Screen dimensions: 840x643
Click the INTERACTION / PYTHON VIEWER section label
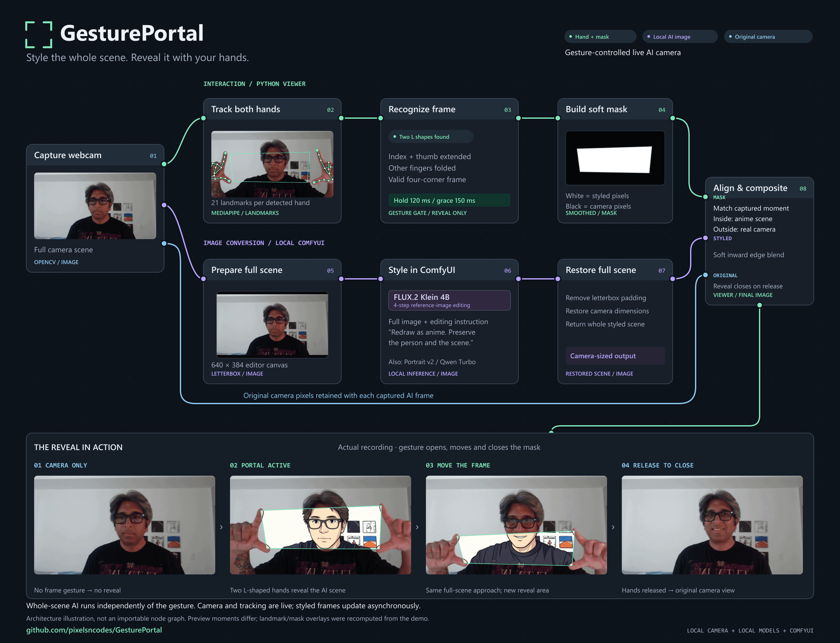[255, 84]
